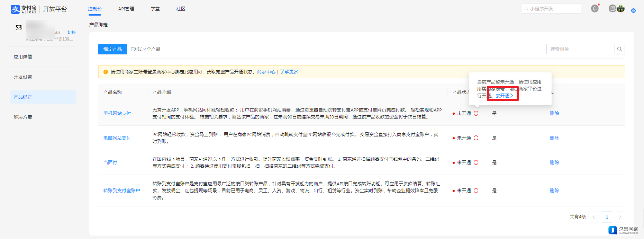
Task: Go to previous page arrow
Action: (x=593, y=217)
